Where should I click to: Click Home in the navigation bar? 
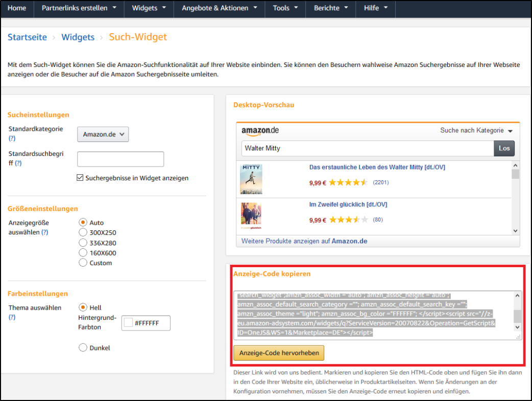pyautogui.click(x=17, y=8)
